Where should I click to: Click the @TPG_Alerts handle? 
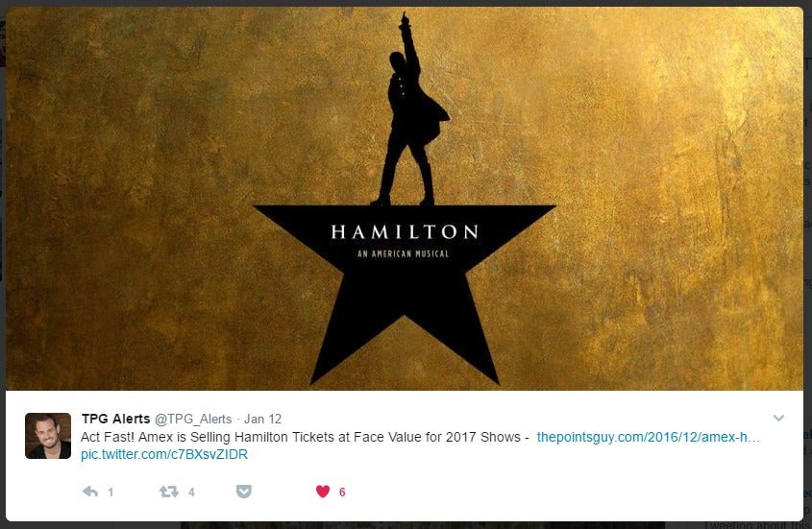[193, 420]
